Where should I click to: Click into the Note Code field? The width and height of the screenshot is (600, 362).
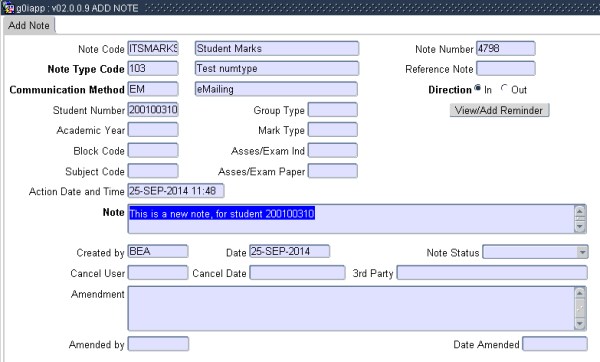pyautogui.click(x=153, y=49)
